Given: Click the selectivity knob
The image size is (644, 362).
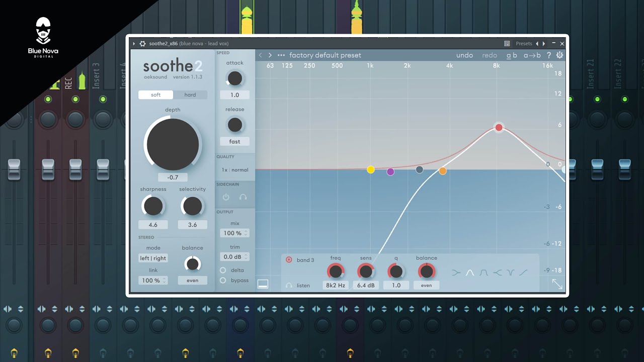Looking at the screenshot, I should (192, 206).
